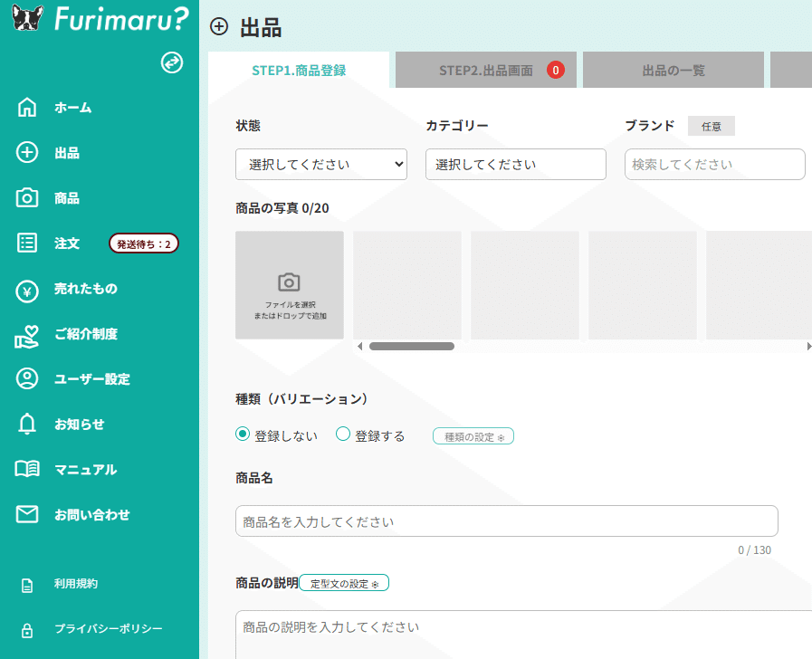Click the 発送待ち：2 shipping badge

click(143, 243)
